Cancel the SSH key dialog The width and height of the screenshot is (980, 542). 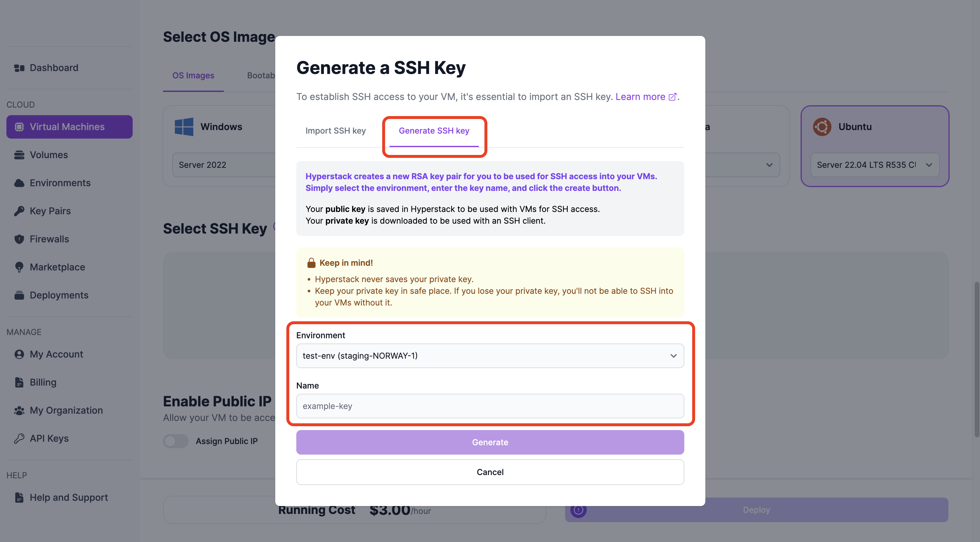point(490,472)
